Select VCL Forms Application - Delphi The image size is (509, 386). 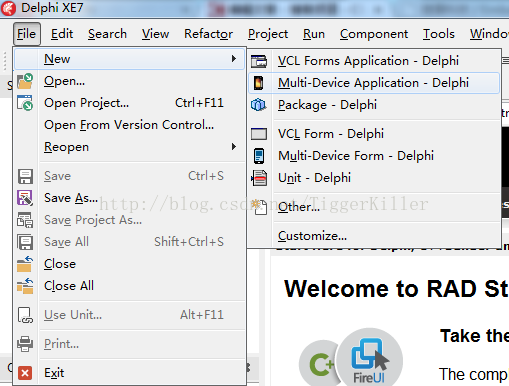(374, 61)
